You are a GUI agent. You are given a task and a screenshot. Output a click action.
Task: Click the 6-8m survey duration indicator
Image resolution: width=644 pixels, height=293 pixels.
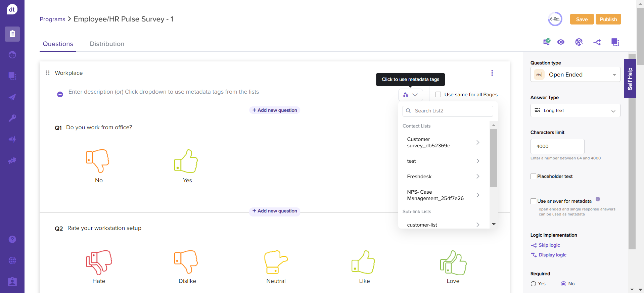[555, 19]
